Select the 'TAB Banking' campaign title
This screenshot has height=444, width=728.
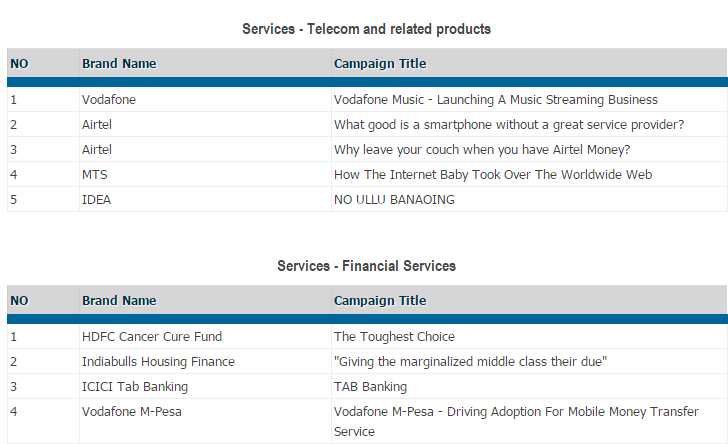pos(370,387)
